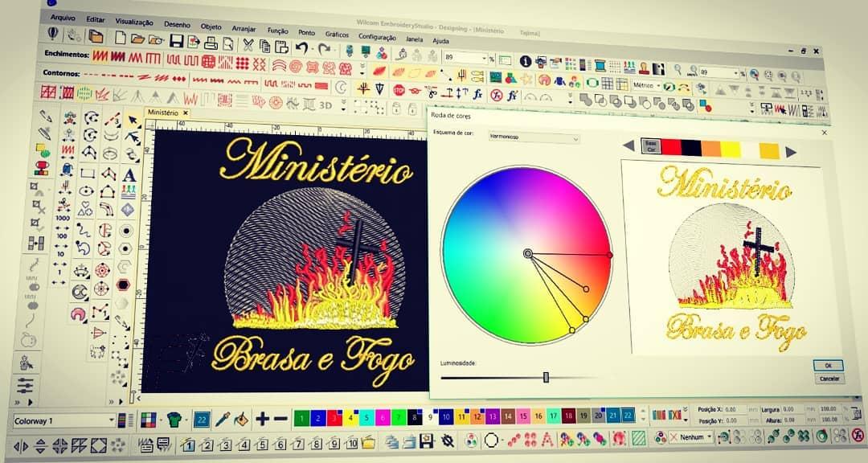Screen dimensions: 868x463
Task: Select the spiral fill stitch icon
Action: tap(296, 67)
